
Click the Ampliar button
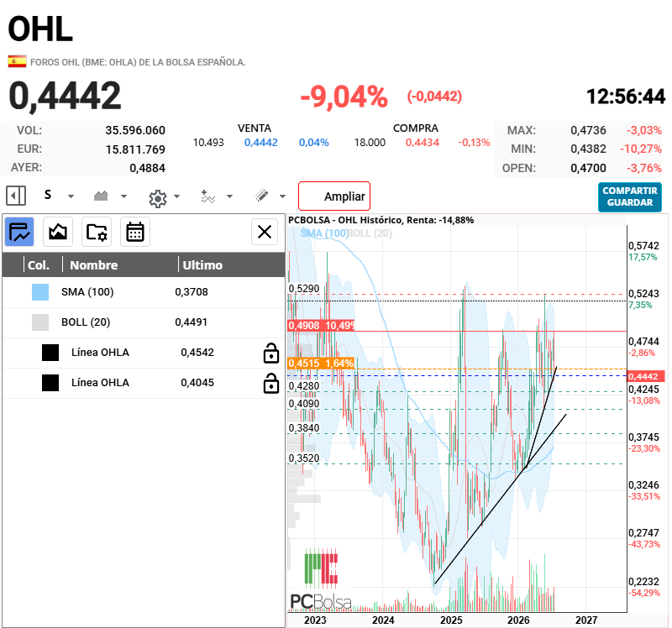pos(334,196)
